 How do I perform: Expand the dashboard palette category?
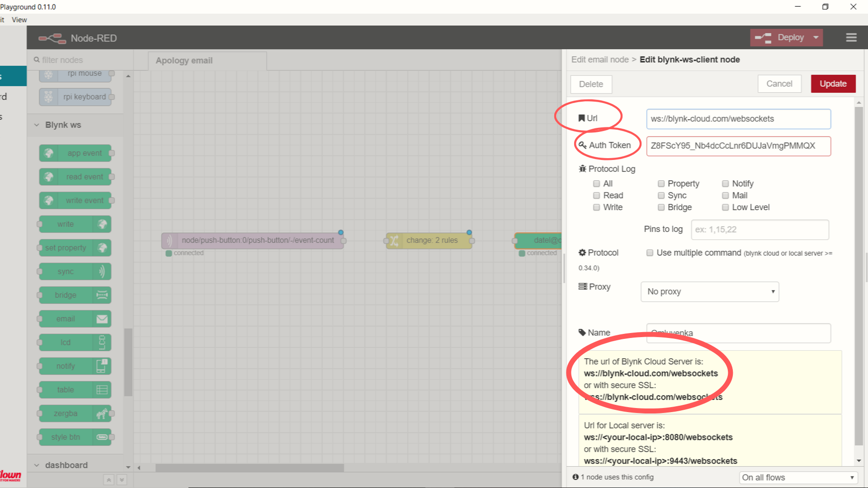pos(75,465)
